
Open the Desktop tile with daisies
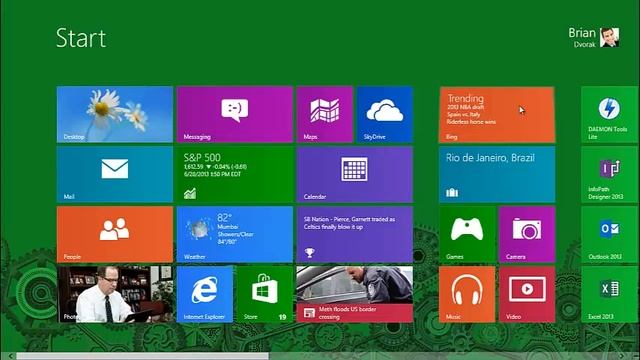(115, 114)
